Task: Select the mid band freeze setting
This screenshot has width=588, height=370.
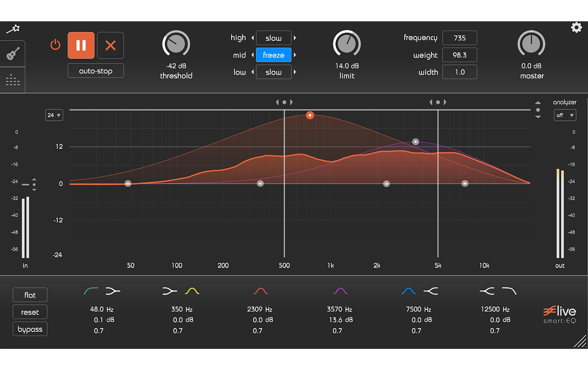Action: coord(273,55)
